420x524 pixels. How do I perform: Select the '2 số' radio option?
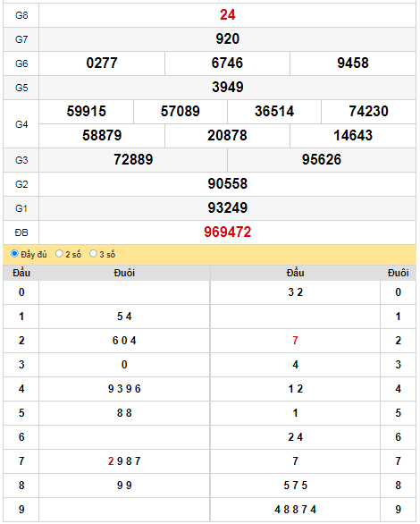coord(59,254)
